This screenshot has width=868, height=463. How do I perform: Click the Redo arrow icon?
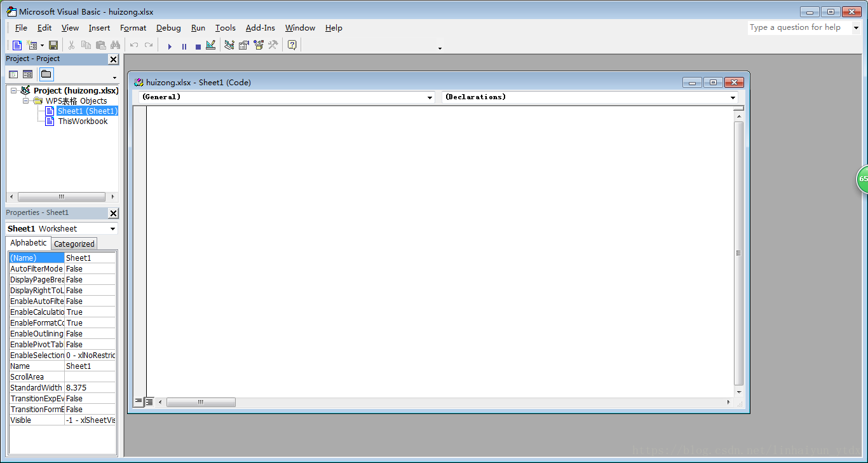149,45
